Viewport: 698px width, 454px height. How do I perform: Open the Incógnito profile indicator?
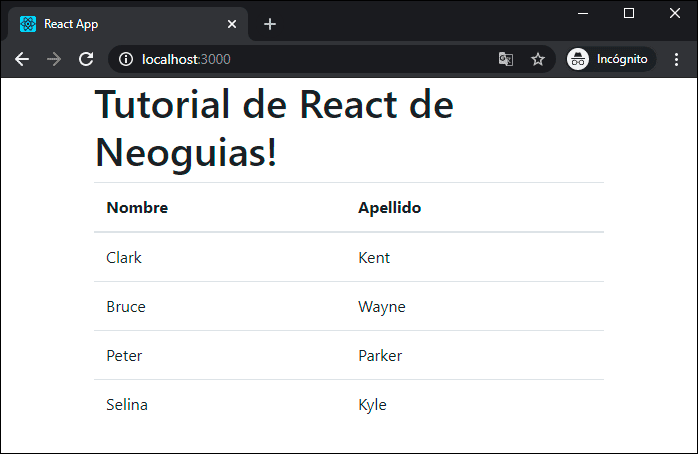(610, 59)
